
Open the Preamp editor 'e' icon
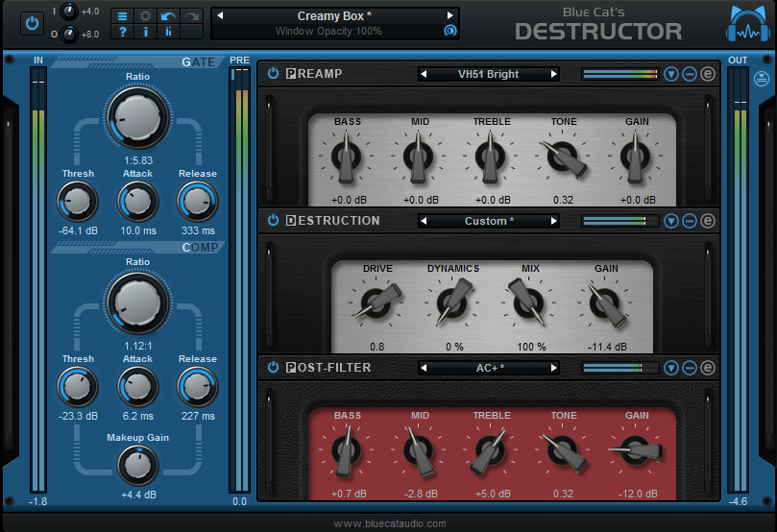click(708, 74)
